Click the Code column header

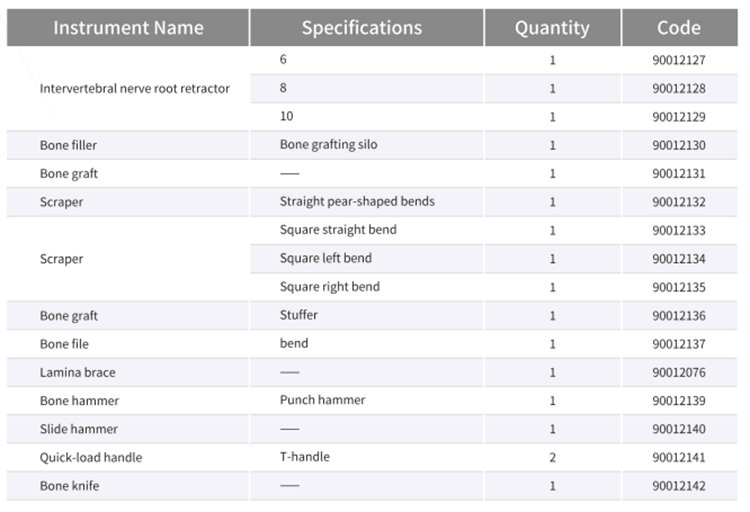(678, 28)
